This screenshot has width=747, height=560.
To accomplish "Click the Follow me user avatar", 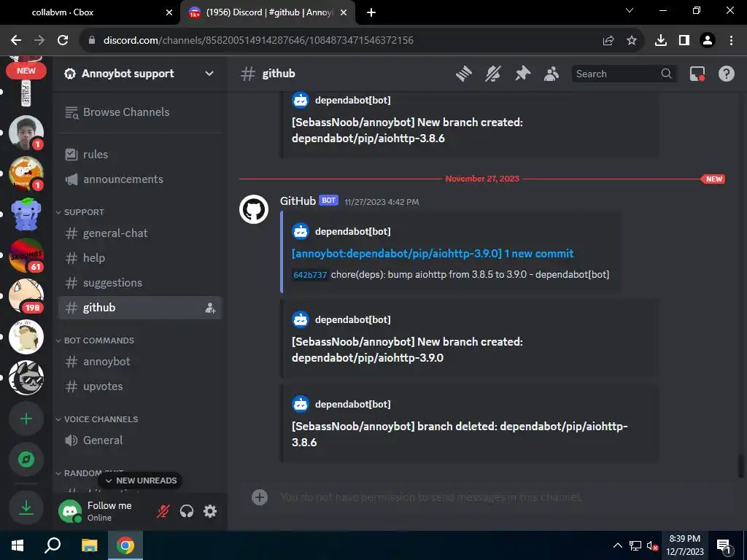I will pyautogui.click(x=70, y=511).
